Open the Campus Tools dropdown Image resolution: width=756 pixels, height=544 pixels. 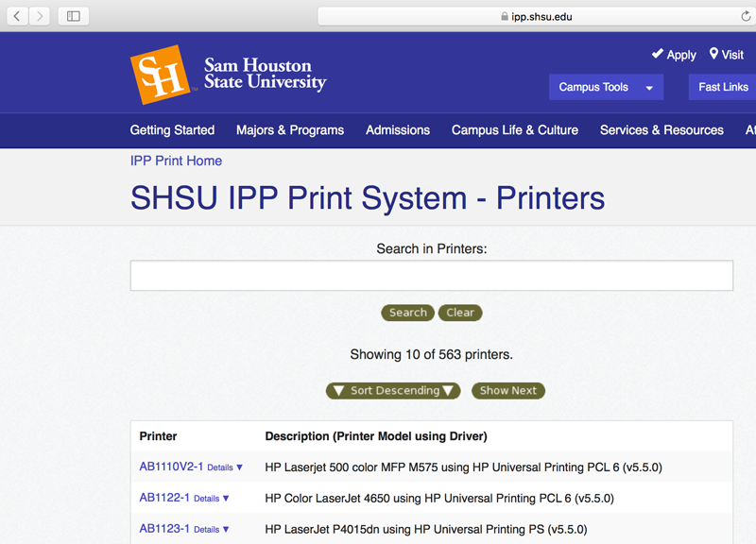(x=606, y=87)
